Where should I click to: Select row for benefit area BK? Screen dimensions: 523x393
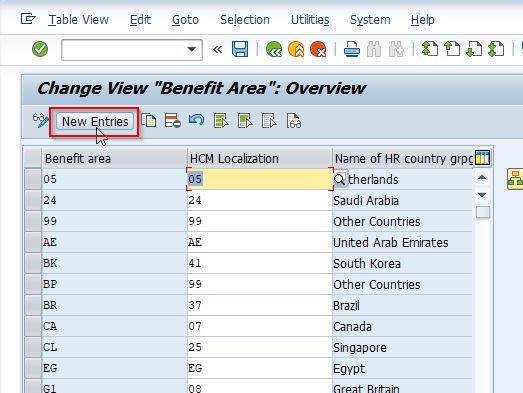pos(33,263)
